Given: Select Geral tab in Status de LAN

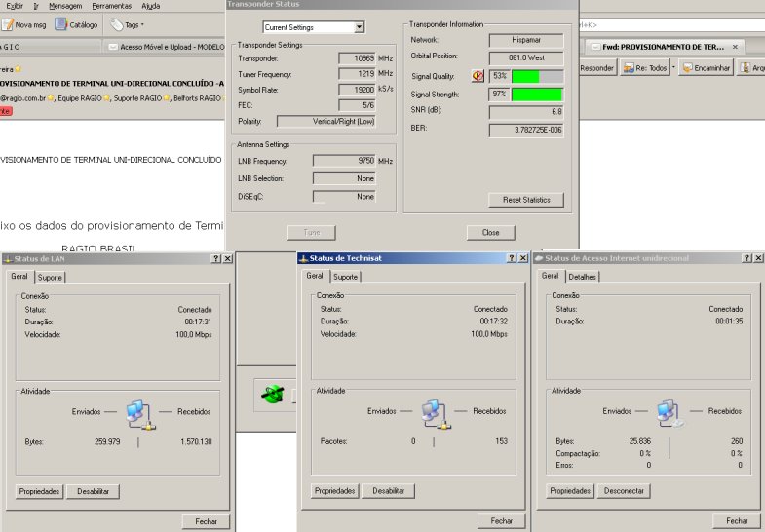Looking at the screenshot, I should click(19, 276).
